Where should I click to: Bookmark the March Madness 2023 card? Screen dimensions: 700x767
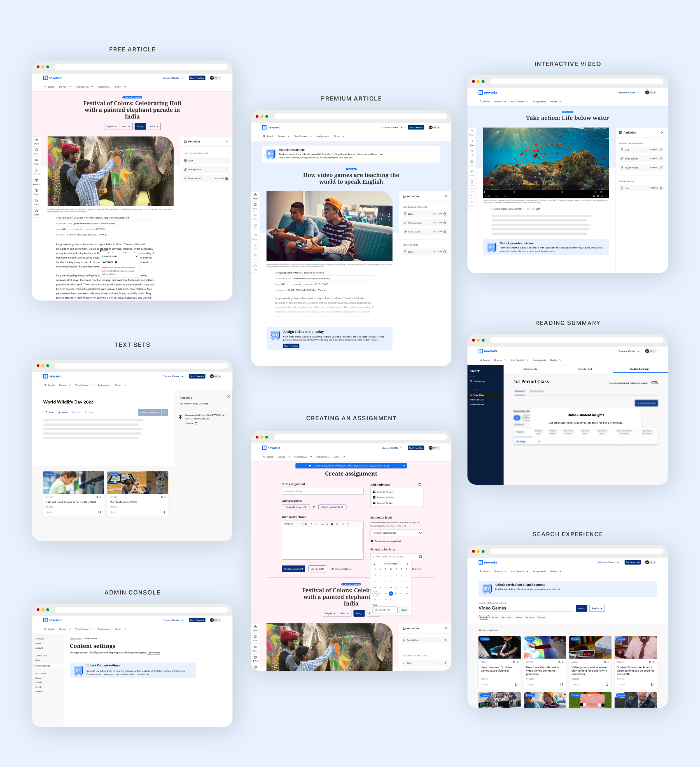(164, 512)
